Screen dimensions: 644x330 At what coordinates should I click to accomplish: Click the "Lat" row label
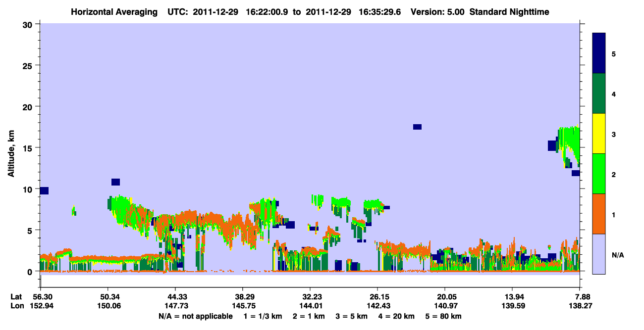point(16,297)
